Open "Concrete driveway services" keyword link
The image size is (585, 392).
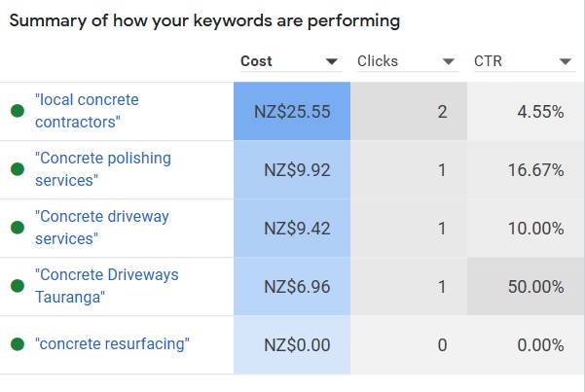(x=102, y=228)
